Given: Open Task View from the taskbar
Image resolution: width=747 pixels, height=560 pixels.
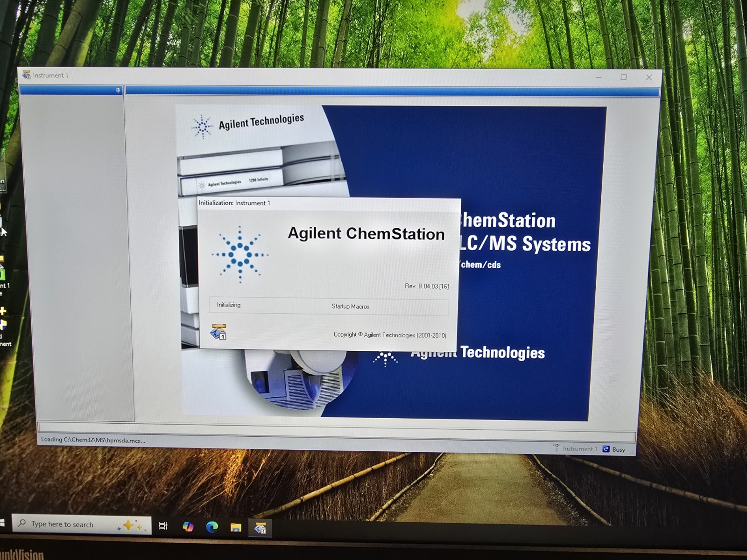Looking at the screenshot, I should click(x=163, y=526).
